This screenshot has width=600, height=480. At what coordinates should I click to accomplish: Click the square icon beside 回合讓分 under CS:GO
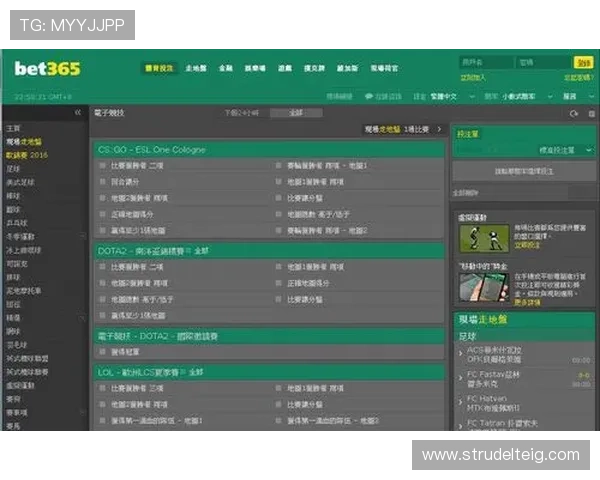(x=103, y=181)
